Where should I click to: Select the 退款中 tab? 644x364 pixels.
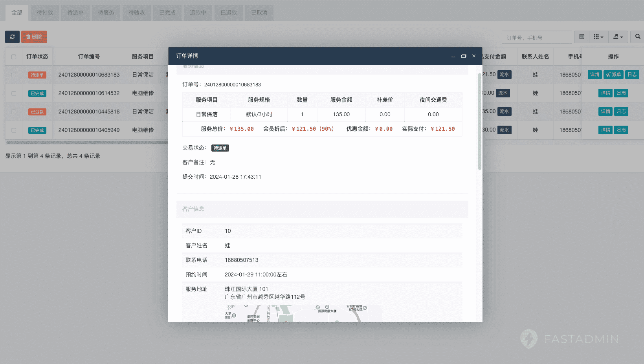(x=198, y=13)
